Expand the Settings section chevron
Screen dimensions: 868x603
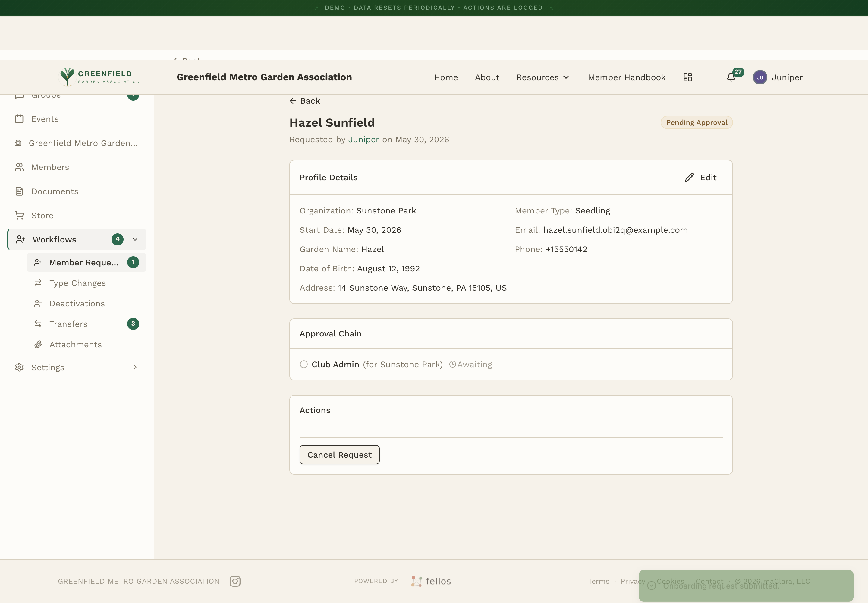pos(135,367)
